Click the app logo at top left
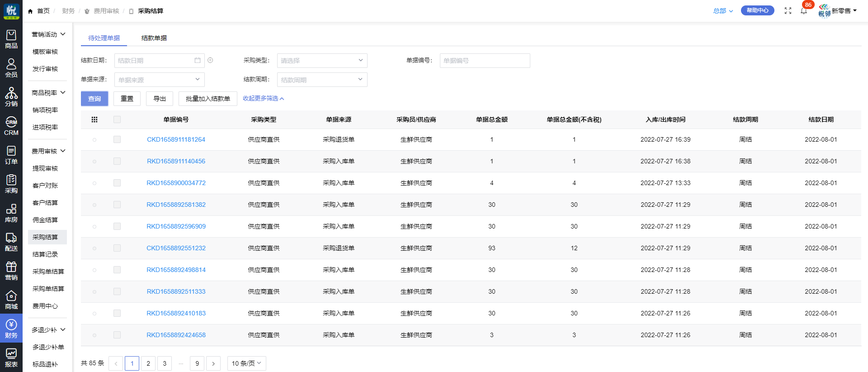Viewport: 868px width, 372px height. 11,11
